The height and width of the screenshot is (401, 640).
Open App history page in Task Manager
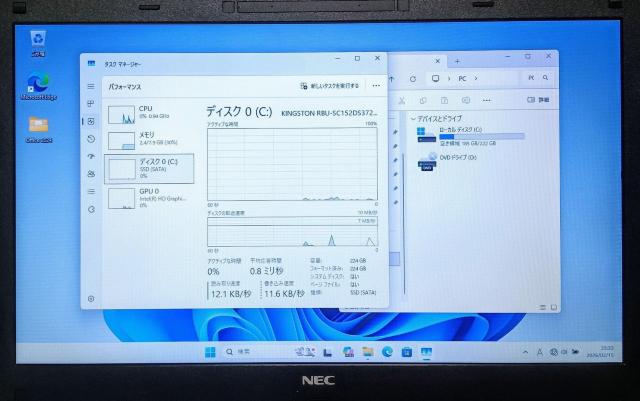(91, 139)
